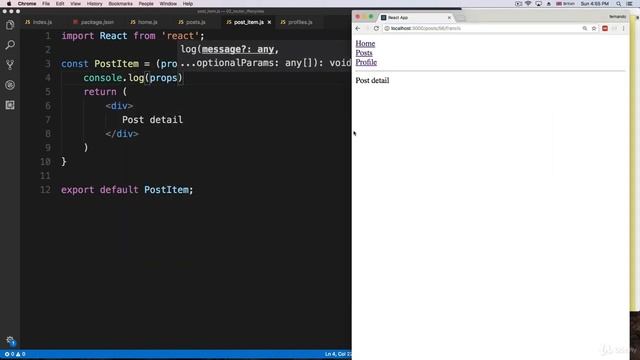Open the File menu

(46, 4)
